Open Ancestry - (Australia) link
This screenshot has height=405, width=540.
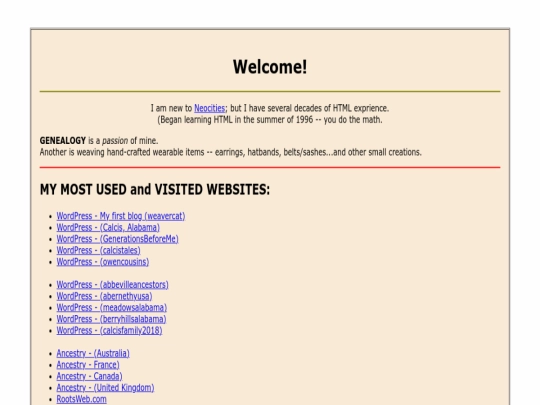point(93,353)
